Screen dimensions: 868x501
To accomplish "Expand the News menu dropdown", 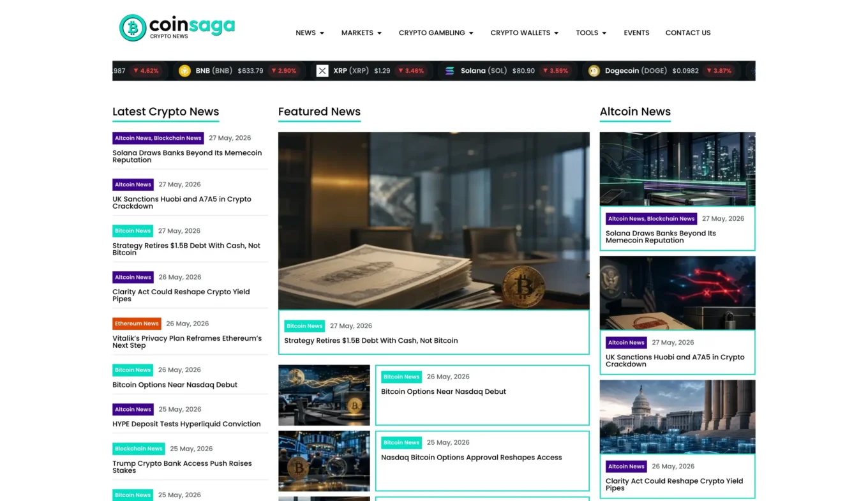I will tap(310, 33).
